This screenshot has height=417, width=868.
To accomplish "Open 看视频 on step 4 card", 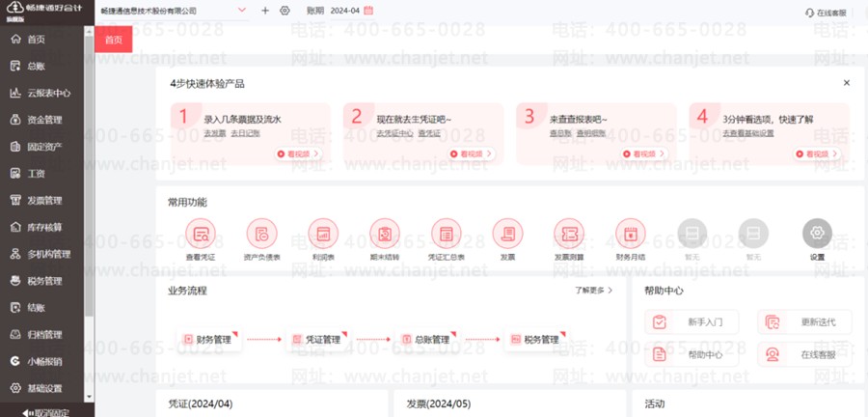I will 817,153.
